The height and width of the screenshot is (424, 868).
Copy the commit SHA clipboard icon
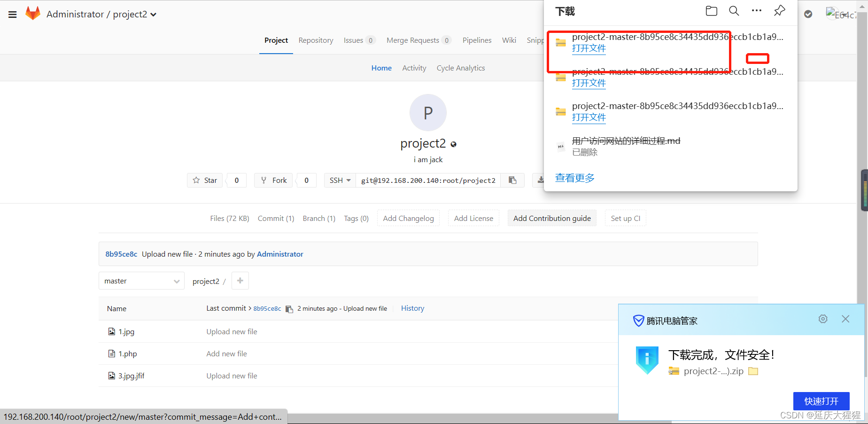point(289,309)
